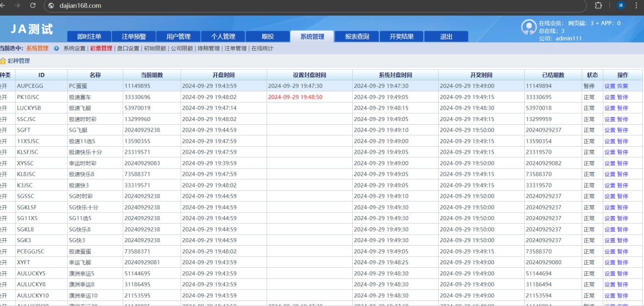Open the site information icon in address bar
This screenshot has height=306, width=644.
click(51, 6)
